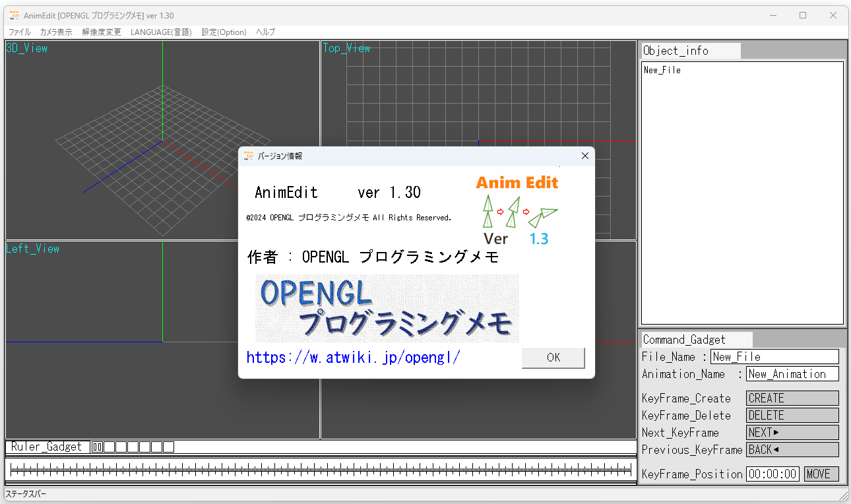Viewport: 851px width, 504px height.
Task: Open the ファイル menu
Action: click(x=19, y=32)
